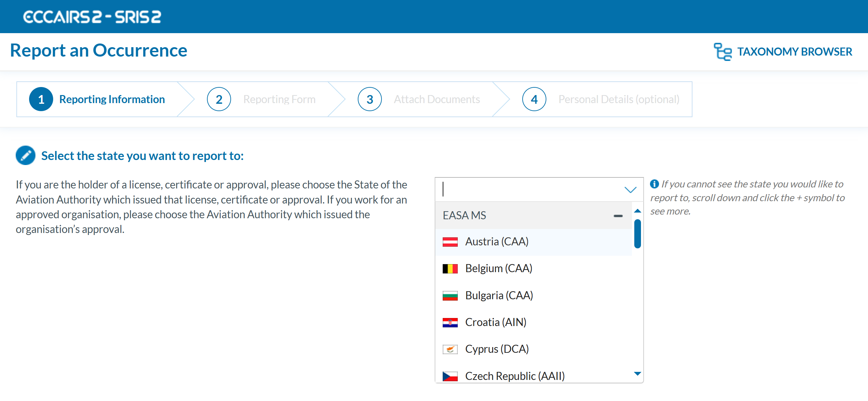Click the info icon beside the hint text
Screen dimensions: 868x401
pos(654,184)
